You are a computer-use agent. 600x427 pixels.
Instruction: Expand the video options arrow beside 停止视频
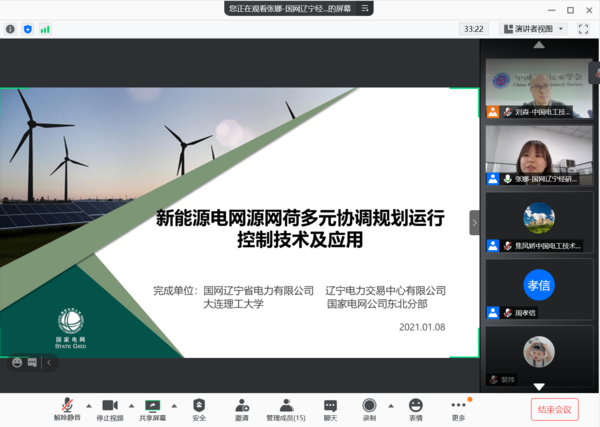132,406
